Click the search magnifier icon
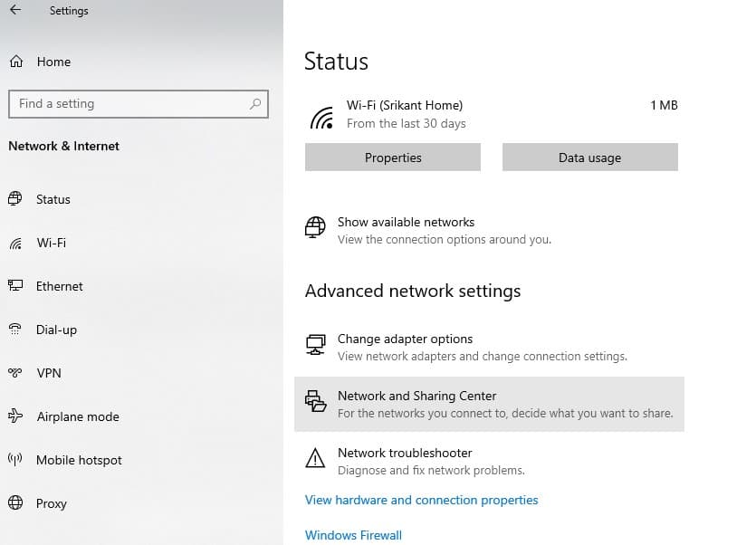 coord(255,104)
